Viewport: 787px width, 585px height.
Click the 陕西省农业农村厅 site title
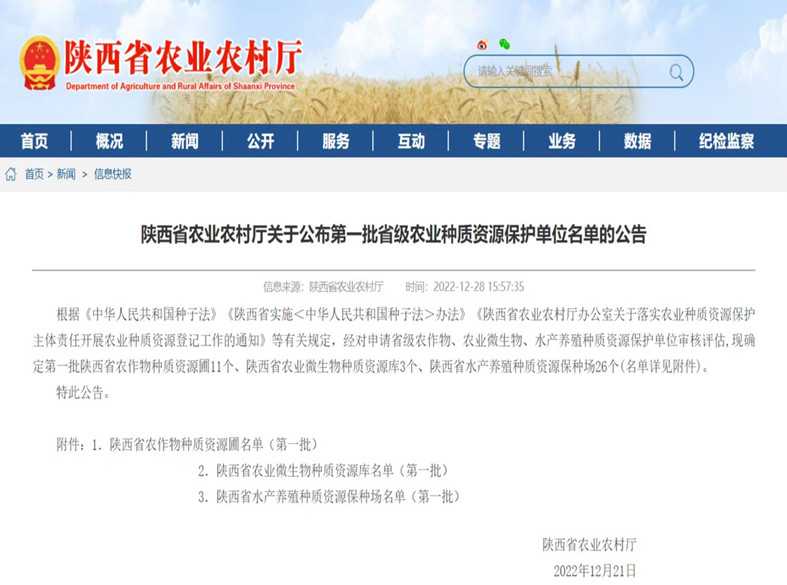pyautogui.click(x=182, y=58)
